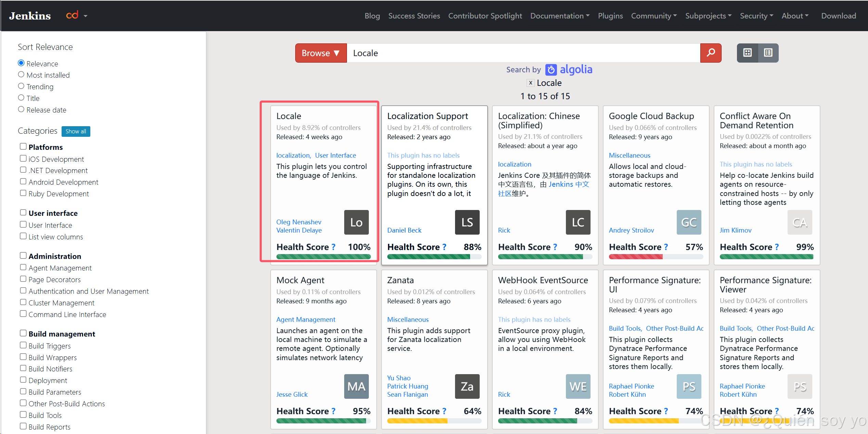
Task: Open Daniel Beck maintainer link
Action: pos(404,230)
